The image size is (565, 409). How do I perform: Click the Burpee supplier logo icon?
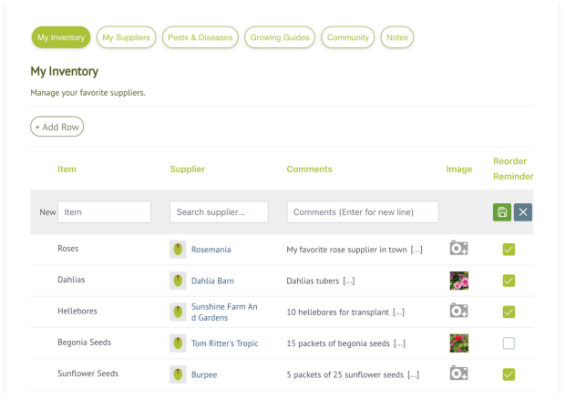pos(178,374)
